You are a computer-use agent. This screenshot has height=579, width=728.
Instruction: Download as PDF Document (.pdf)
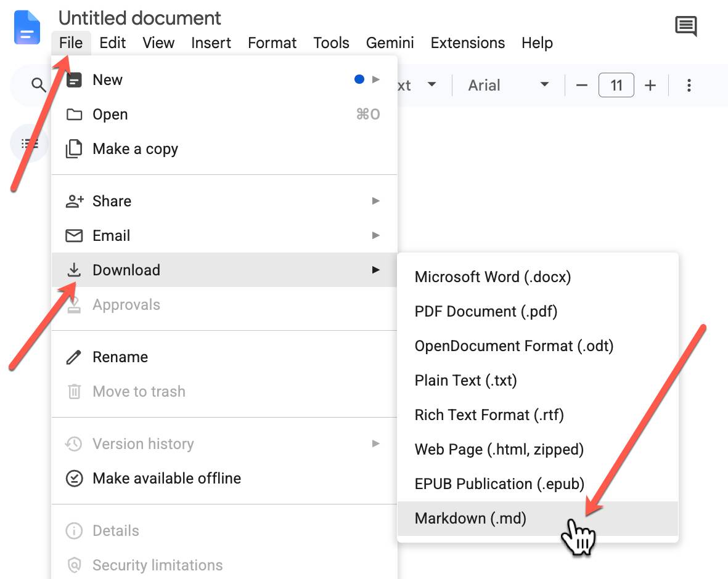click(538, 311)
